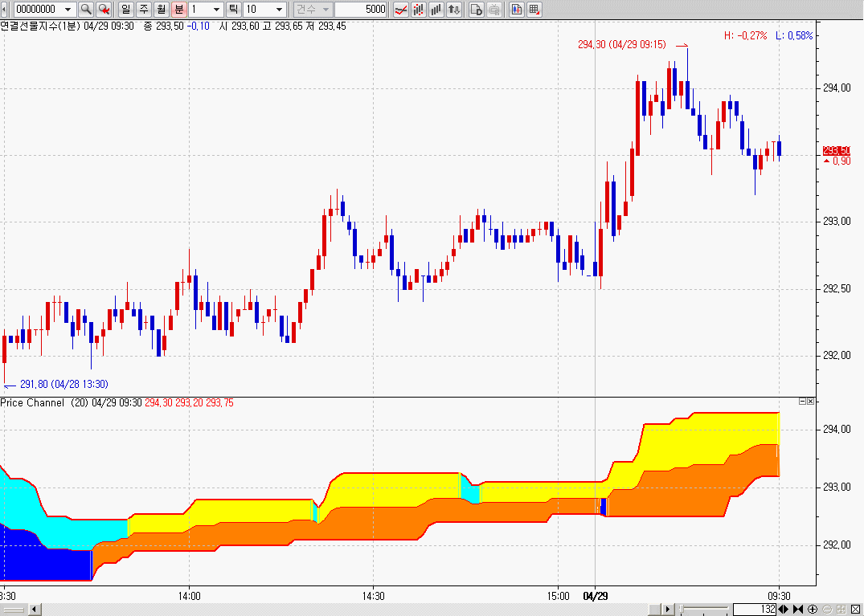Open the tick interval dropdown showing 10
The image size is (864, 616).
[x=279, y=10]
